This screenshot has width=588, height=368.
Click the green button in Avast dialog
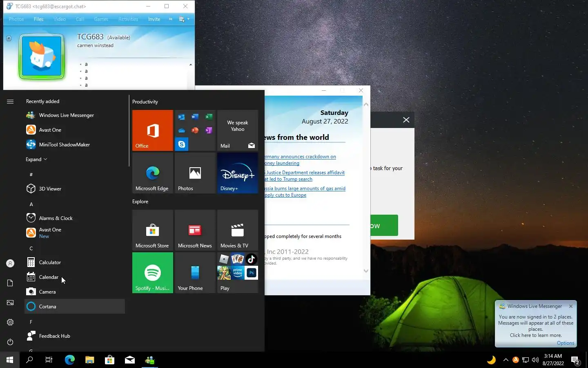tap(384, 225)
